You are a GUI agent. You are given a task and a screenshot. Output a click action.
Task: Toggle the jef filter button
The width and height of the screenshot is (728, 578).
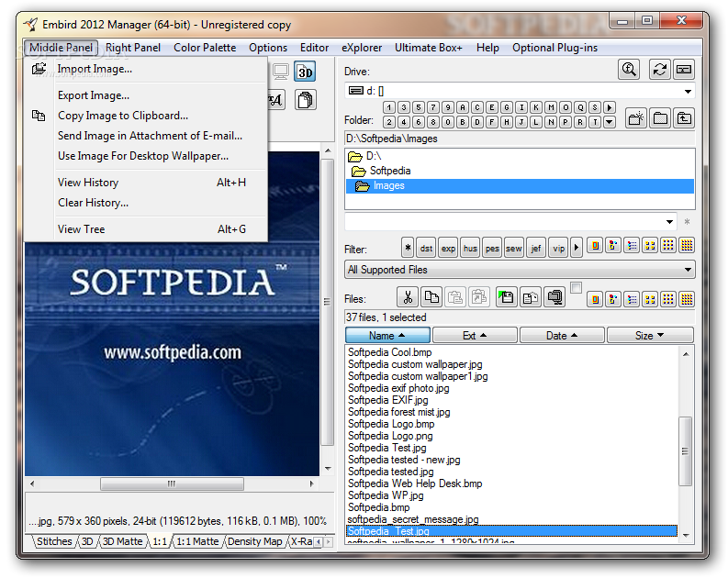(x=536, y=248)
